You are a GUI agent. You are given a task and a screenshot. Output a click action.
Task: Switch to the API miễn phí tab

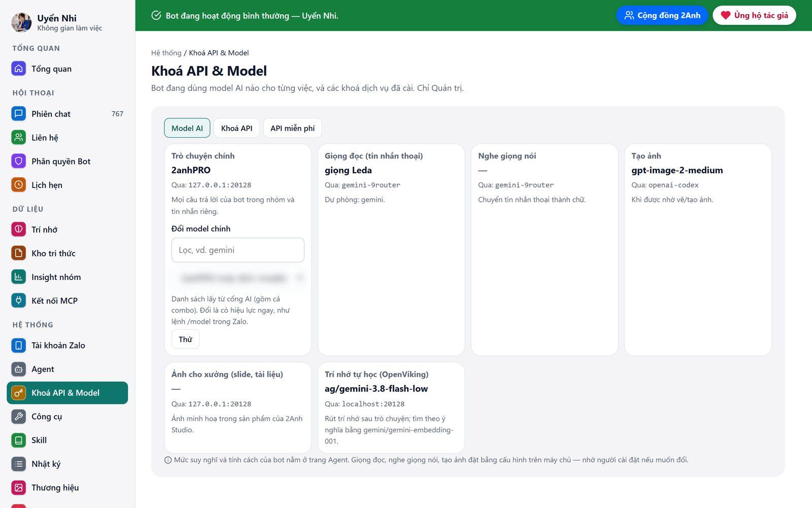tap(292, 128)
